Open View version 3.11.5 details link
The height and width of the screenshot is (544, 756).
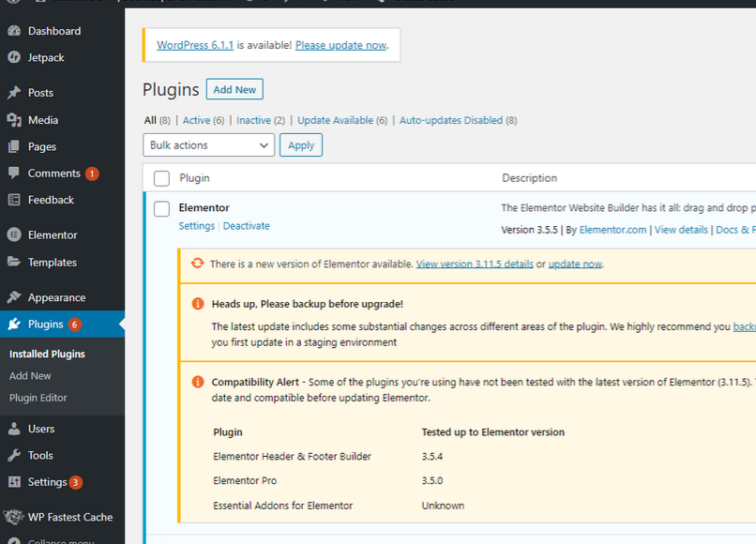click(x=475, y=264)
